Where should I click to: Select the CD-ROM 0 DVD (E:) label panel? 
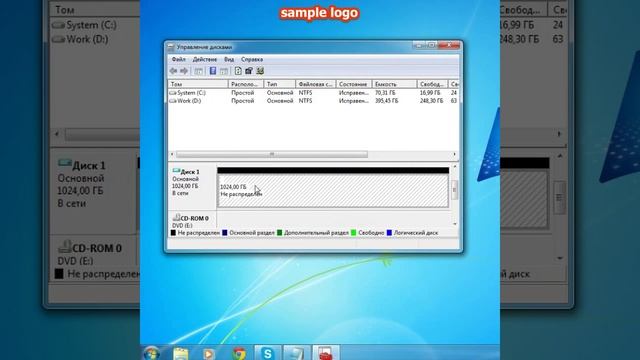click(192, 220)
